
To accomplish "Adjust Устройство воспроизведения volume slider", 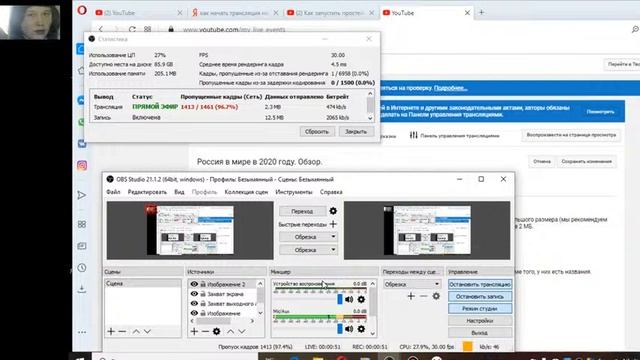I will [340, 300].
